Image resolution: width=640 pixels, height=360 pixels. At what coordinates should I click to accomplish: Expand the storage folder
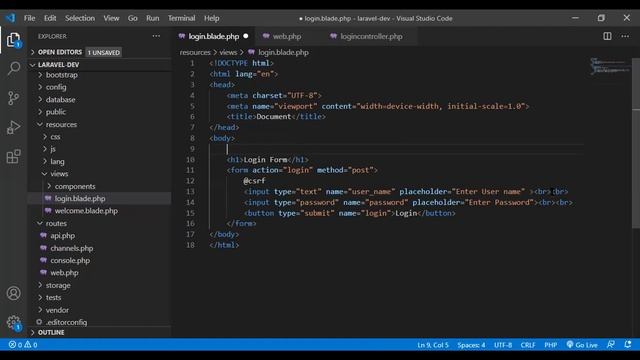tap(58, 285)
